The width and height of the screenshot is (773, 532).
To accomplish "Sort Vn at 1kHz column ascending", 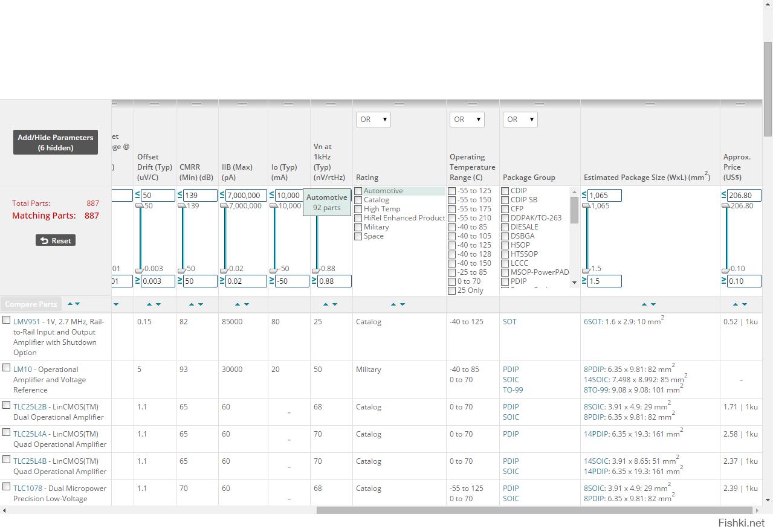I will 326,304.
